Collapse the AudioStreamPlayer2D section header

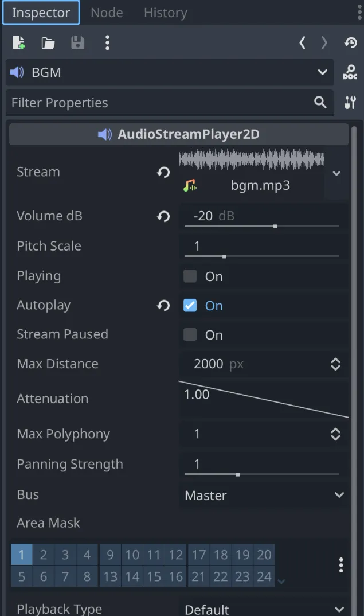click(179, 135)
